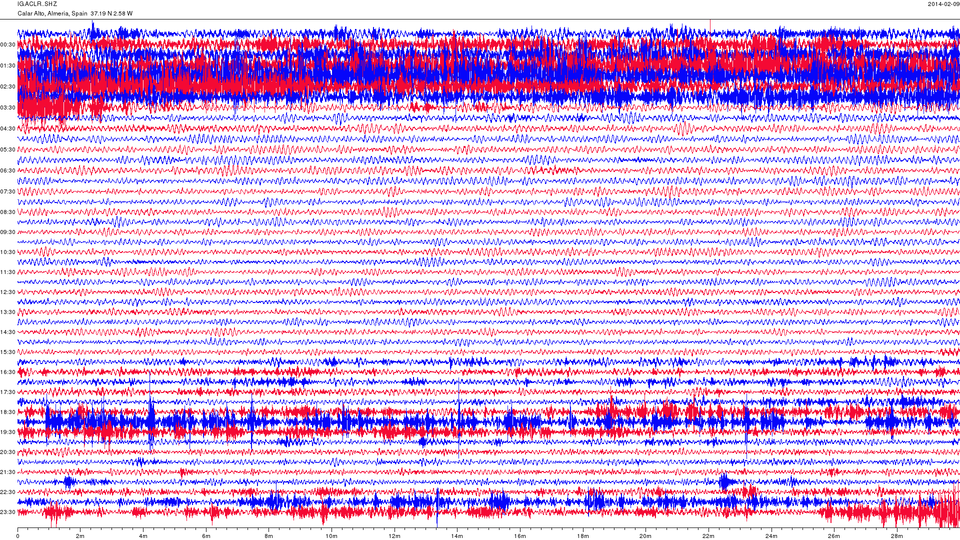Click the 0 tick on the minute axis
The height and width of the screenshot is (540, 960).
(x=18, y=536)
